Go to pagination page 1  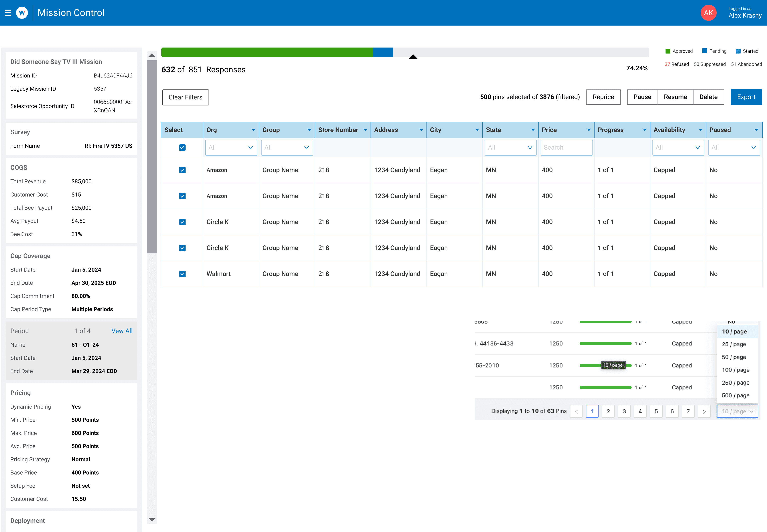(x=592, y=411)
